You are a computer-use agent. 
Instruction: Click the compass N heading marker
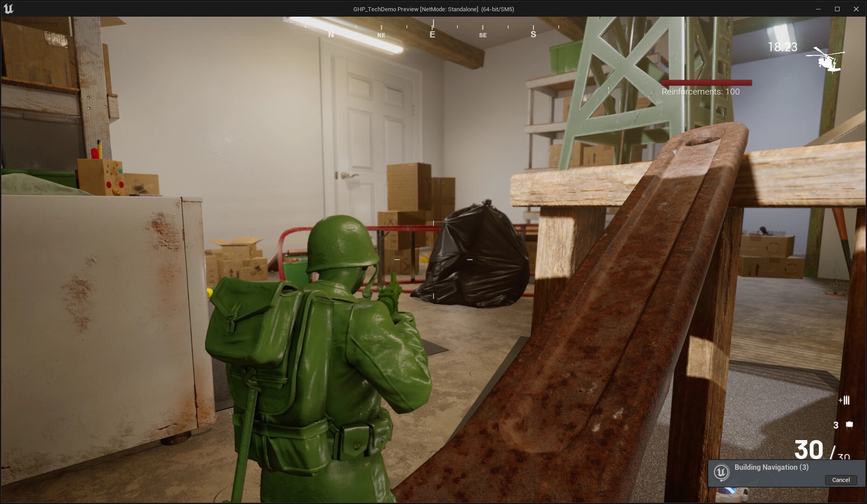click(x=331, y=35)
